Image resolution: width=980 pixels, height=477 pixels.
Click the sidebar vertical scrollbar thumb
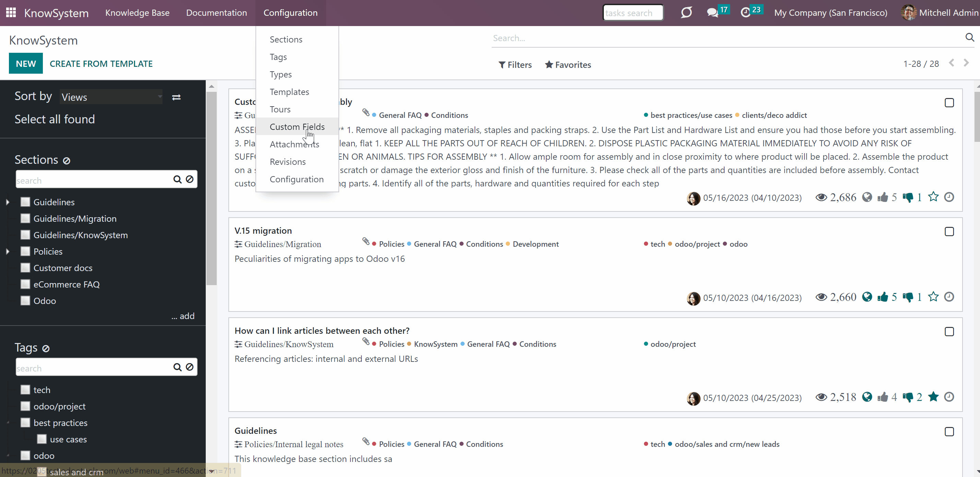212,188
